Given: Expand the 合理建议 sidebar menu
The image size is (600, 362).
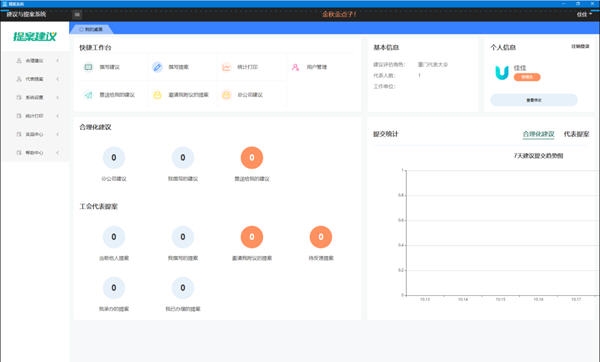Looking at the screenshot, I should pyautogui.click(x=35, y=60).
